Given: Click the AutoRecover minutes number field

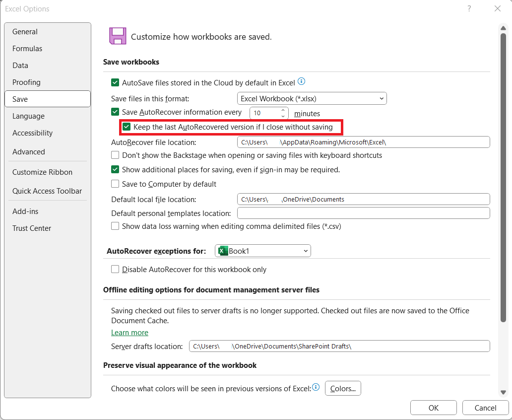Looking at the screenshot, I should pos(265,113).
